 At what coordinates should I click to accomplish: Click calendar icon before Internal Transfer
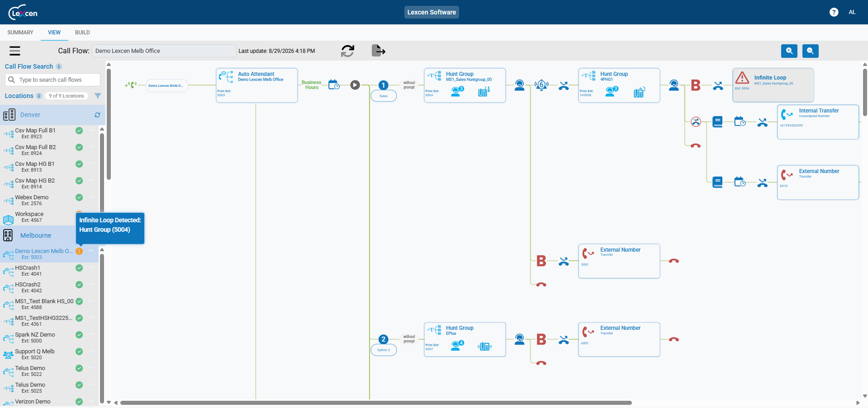pos(740,122)
